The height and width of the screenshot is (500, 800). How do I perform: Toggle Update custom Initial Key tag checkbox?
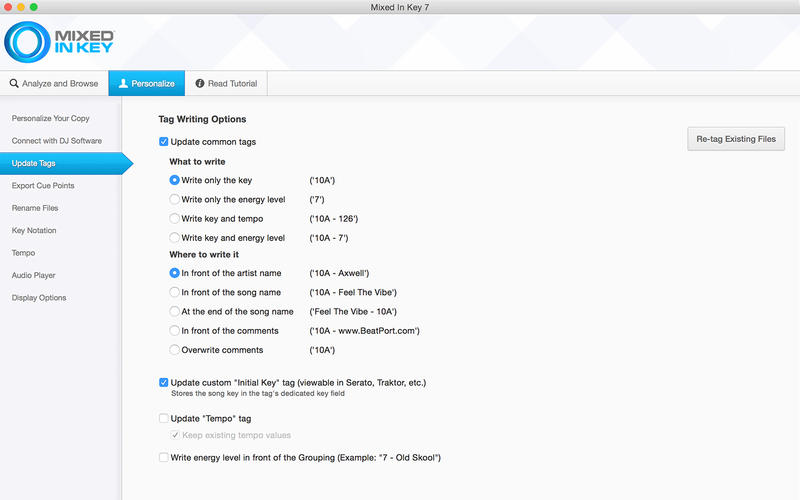click(164, 383)
